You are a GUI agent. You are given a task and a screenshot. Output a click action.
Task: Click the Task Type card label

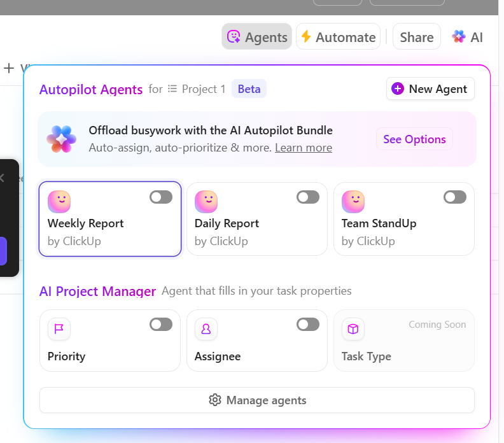[x=367, y=356]
